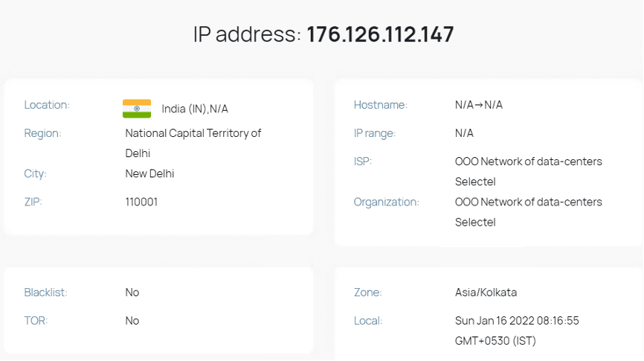Click the Hostname N/A→N/A value
This screenshot has height=361, width=644.
pos(479,105)
